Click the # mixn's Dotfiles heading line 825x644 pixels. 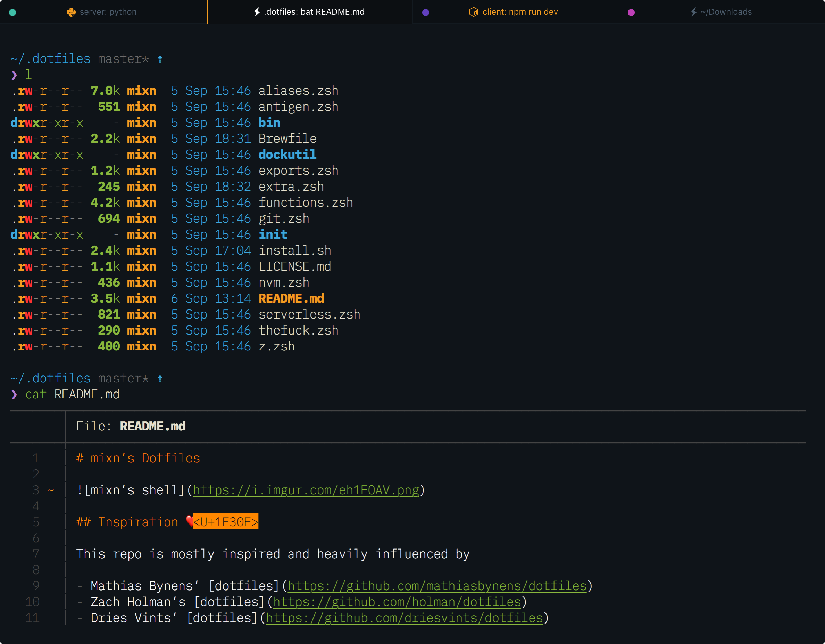(x=138, y=459)
